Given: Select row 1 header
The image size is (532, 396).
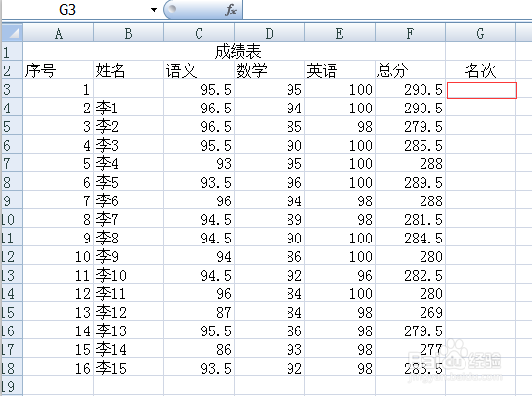Looking at the screenshot, I should [x=12, y=51].
